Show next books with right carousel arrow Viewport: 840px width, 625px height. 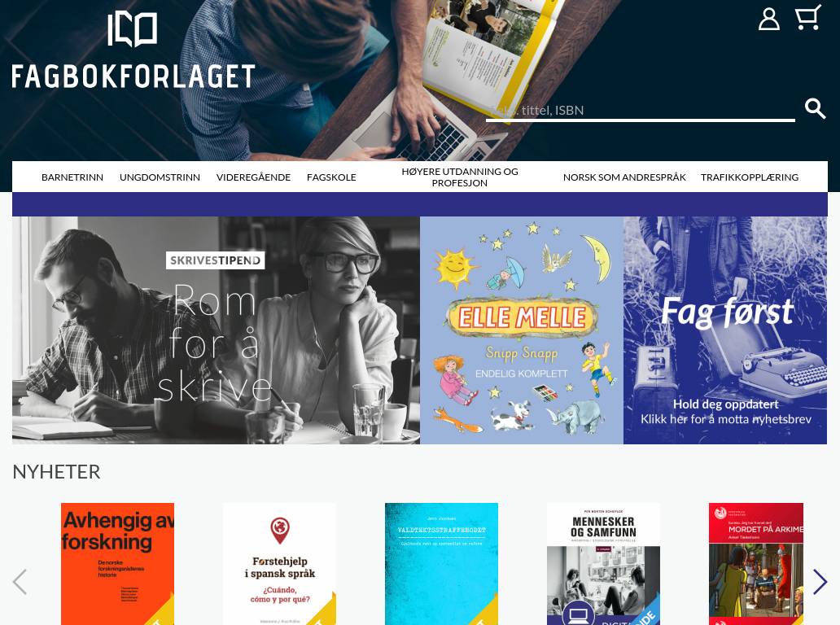[x=820, y=582]
